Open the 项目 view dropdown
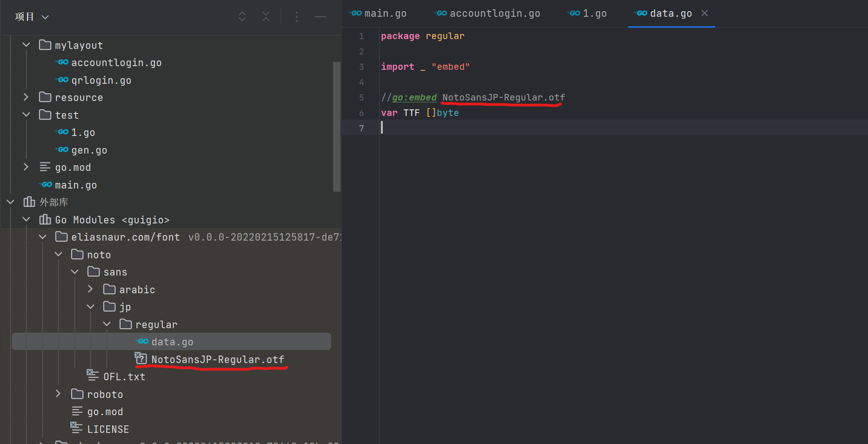The width and height of the screenshot is (868, 444). [x=32, y=17]
